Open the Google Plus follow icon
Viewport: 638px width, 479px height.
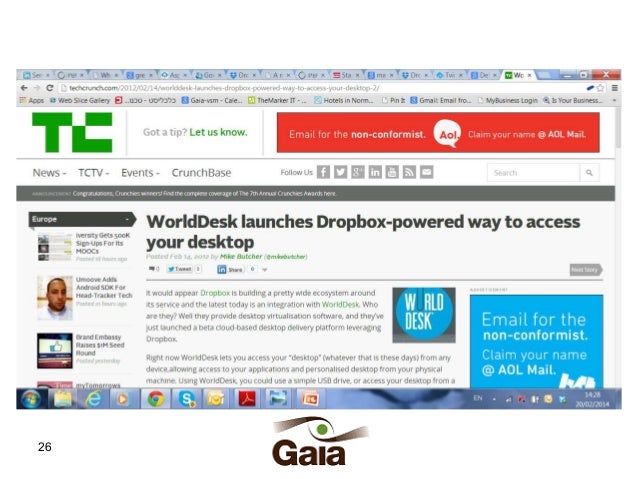(358, 172)
